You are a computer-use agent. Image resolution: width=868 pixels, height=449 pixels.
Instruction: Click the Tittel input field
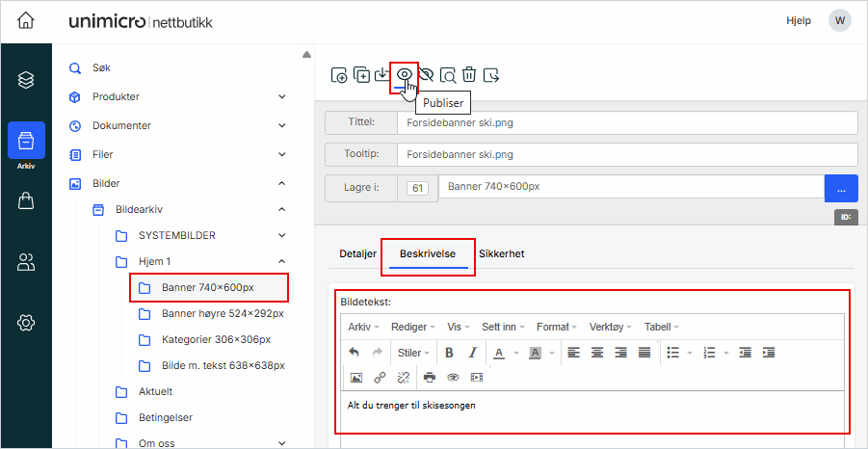coord(628,123)
